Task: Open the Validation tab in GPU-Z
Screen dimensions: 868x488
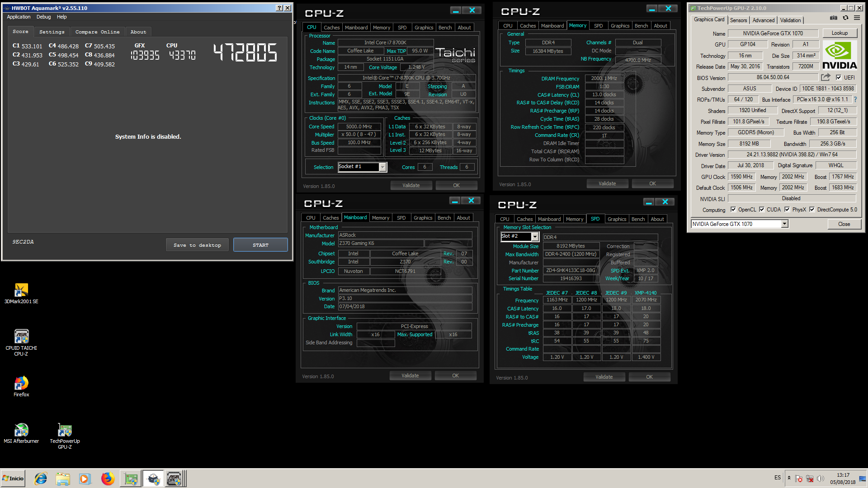Action: [x=790, y=20]
